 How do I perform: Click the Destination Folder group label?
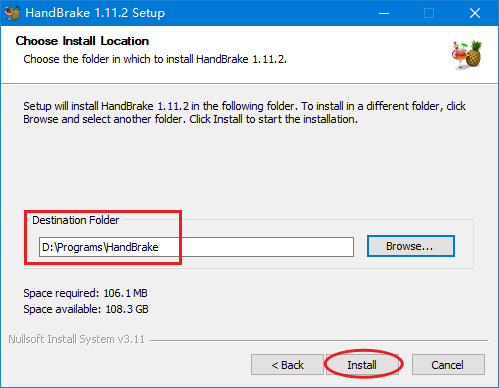(76, 220)
